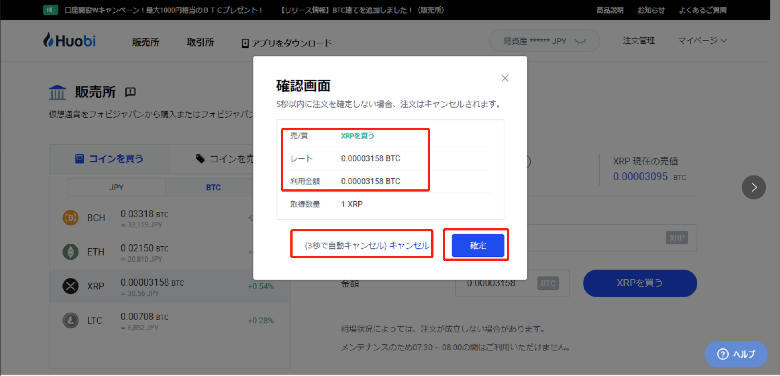This screenshot has width=780, height=376.
Task: Click the XRP row +0.54% change
Action: click(x=260, y=286)
